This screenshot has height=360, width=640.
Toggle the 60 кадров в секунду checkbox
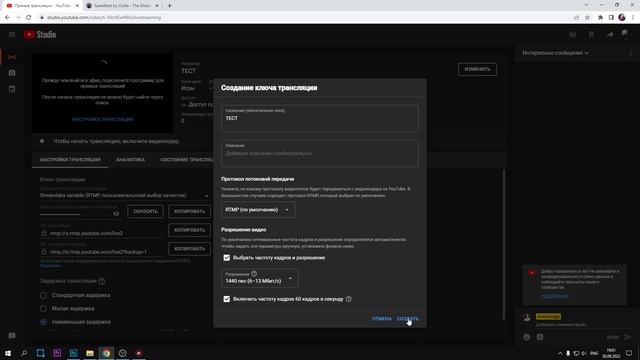coord(227,299)
